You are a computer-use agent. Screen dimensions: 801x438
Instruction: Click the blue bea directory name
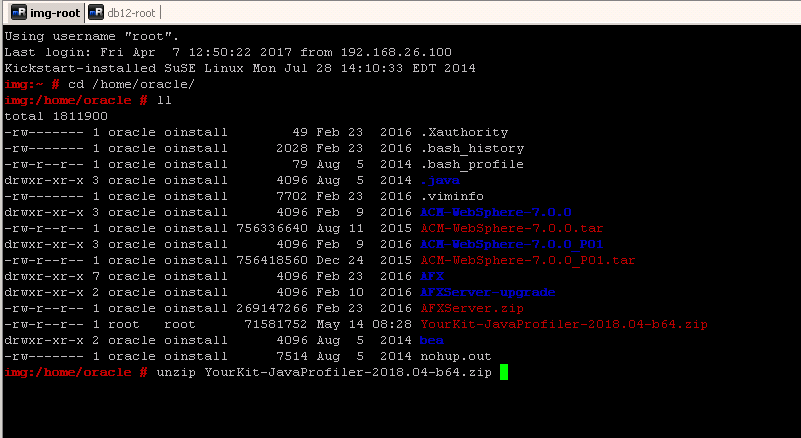432,340
